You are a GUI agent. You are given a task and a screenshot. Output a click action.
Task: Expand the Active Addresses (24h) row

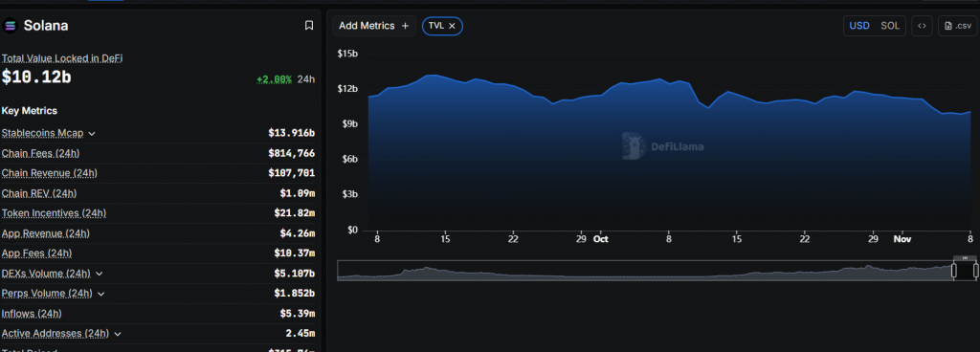pyautogui.click(x=117, y=334)
